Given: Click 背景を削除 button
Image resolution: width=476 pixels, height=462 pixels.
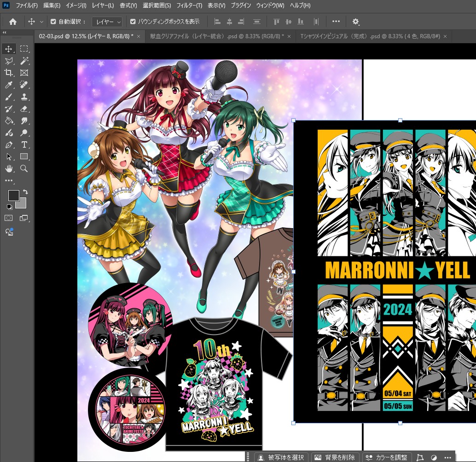Looking at the screenshot, I should [335, 457].
